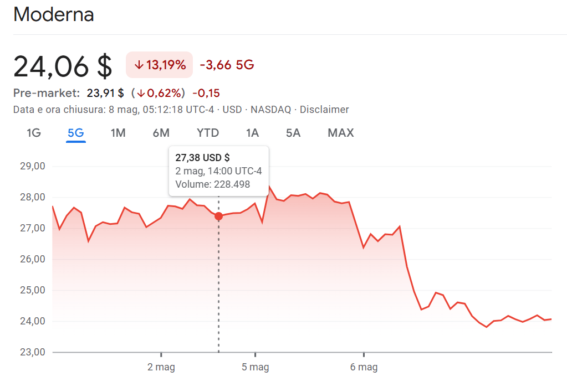This screenshot has width=567, height=392.
Task: Open the Disclaimer link
Action: click(x=324, y=110)
